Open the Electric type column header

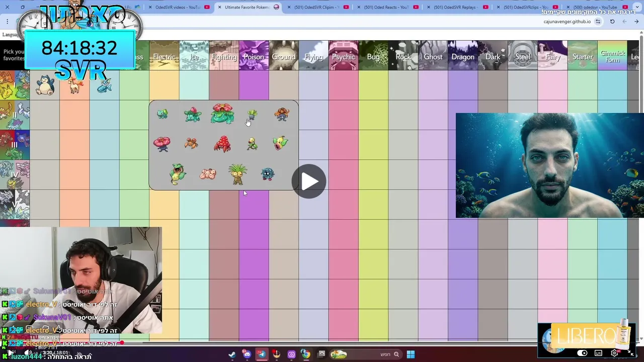[x=164, y=55]
